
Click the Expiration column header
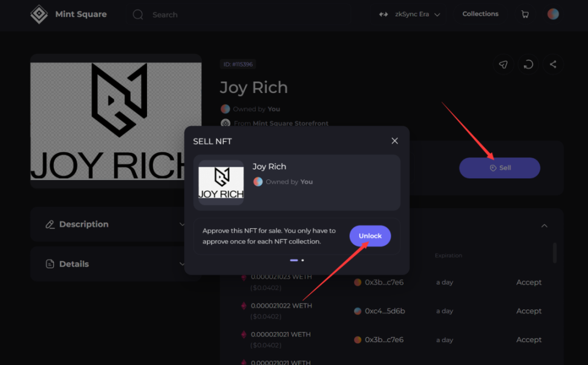tap(448, 255)
